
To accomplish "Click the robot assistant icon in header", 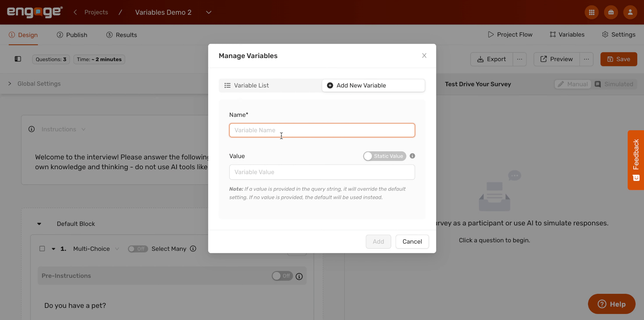I will (611, 12).
